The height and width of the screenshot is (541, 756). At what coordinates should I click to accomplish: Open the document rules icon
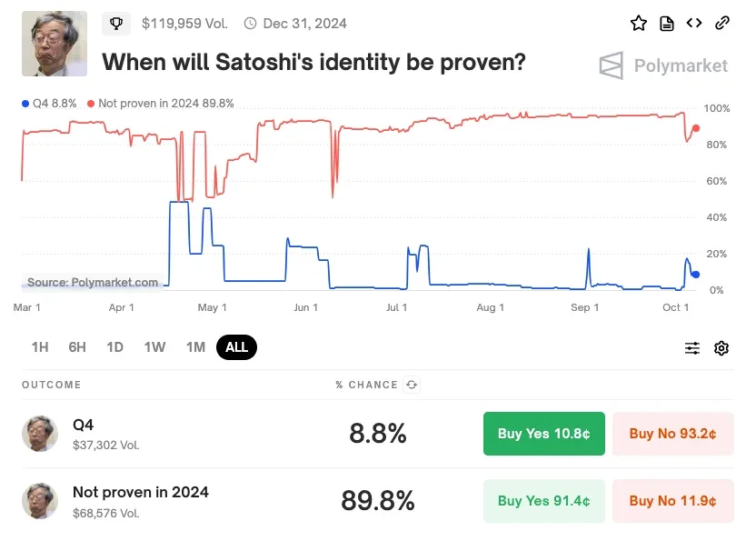pyautogui.click(x=666, y=23)
